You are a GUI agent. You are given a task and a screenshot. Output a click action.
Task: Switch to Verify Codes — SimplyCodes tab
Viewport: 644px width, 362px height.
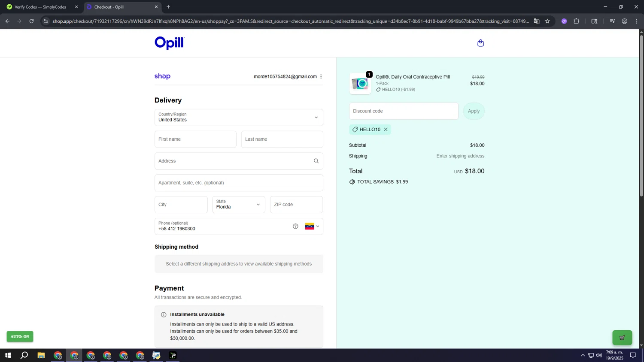pyautogui.click(x=40, y=7)
